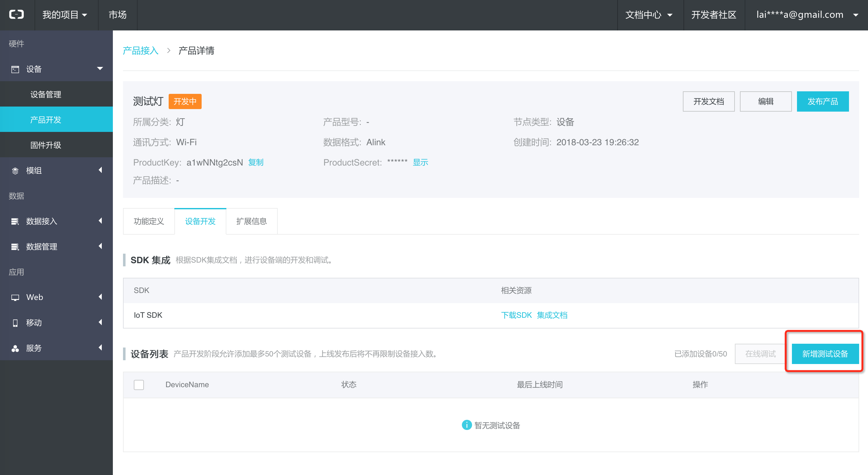
Task: Click the info icon beside 暂无测试设备
Action: click(467, 425)
